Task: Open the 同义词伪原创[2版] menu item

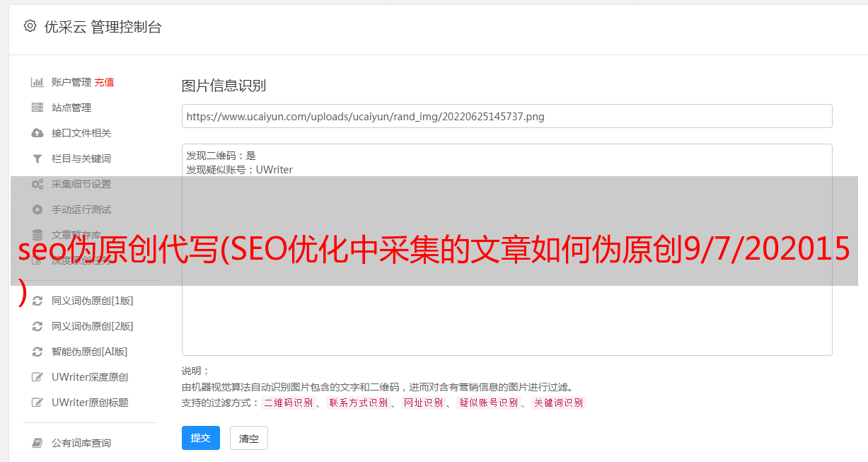Action: click(x=93, y=326)
